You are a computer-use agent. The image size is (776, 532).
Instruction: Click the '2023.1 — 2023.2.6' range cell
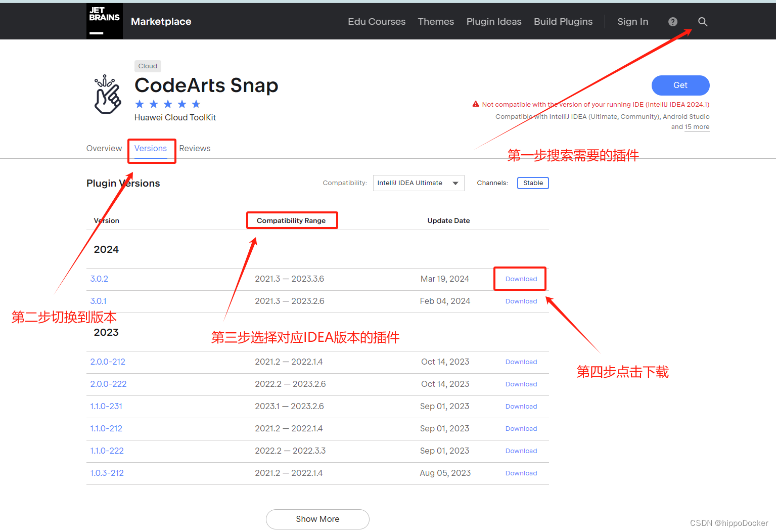coord(289,406)
